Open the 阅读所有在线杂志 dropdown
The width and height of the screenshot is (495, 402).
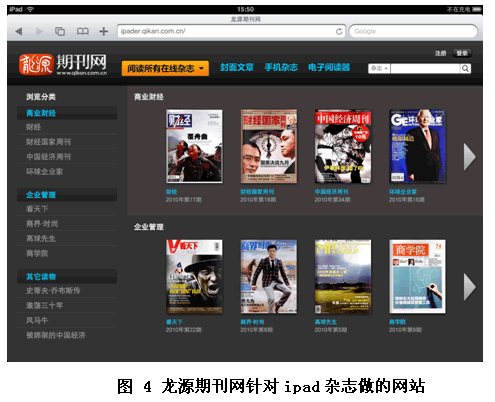[165, 68]
